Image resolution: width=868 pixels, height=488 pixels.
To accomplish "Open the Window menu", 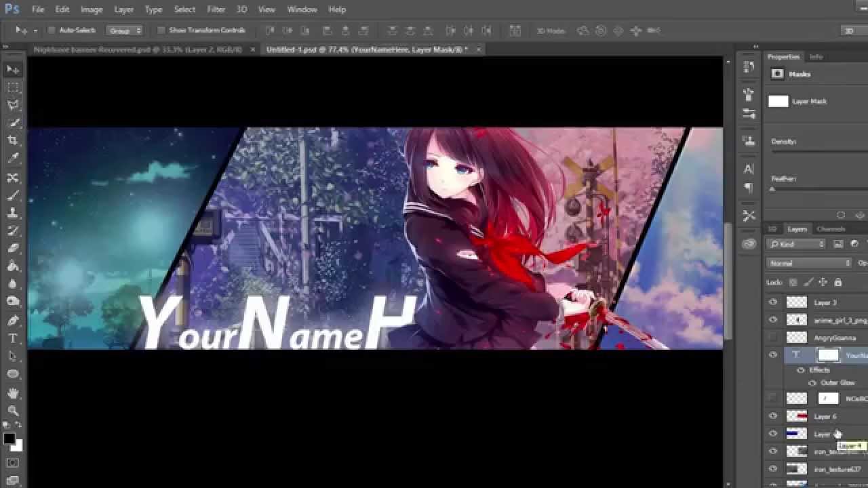I will click(x=302, y=9).
